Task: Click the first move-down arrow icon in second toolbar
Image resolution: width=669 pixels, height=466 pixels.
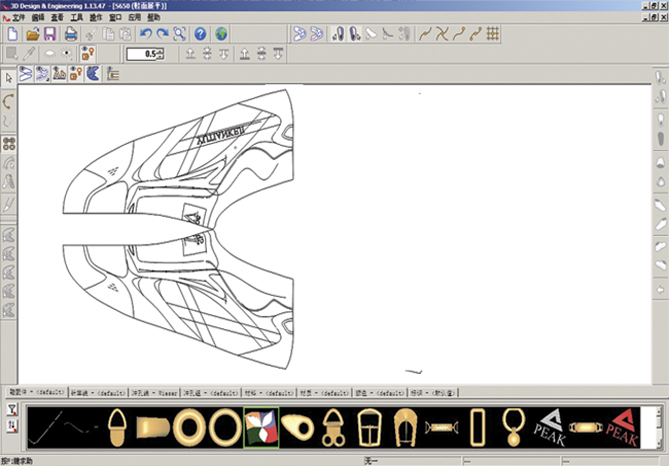Action: (224, 54)
